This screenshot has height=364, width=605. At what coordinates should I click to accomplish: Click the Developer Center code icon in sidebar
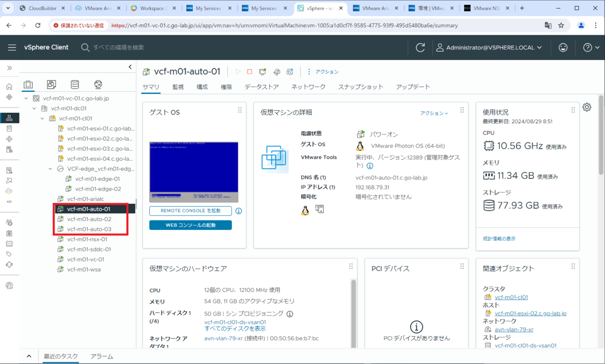(x=9, y=202)
